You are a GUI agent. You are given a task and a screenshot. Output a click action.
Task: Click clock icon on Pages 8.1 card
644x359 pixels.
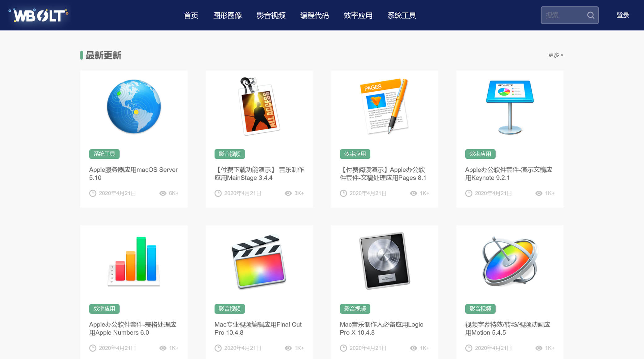pos(343,193)
